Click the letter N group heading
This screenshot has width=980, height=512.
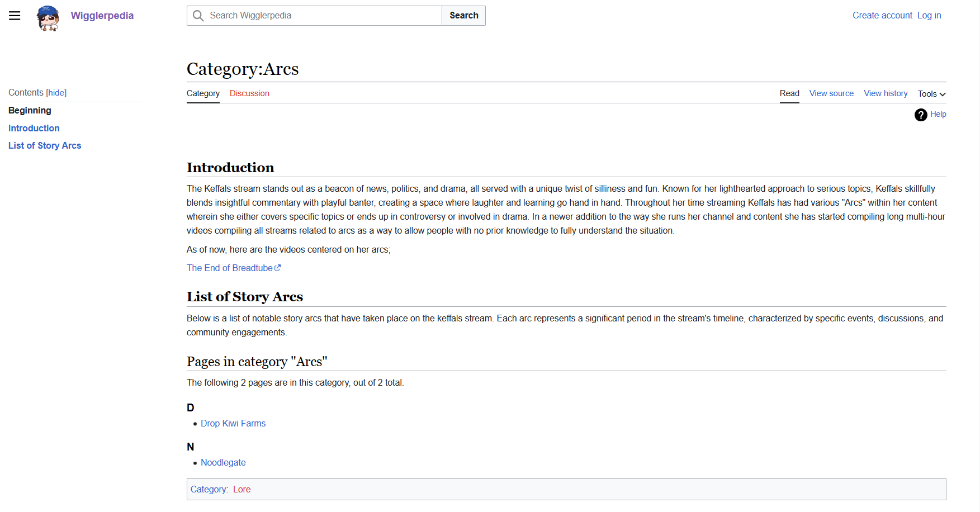[x=191, y=447]
